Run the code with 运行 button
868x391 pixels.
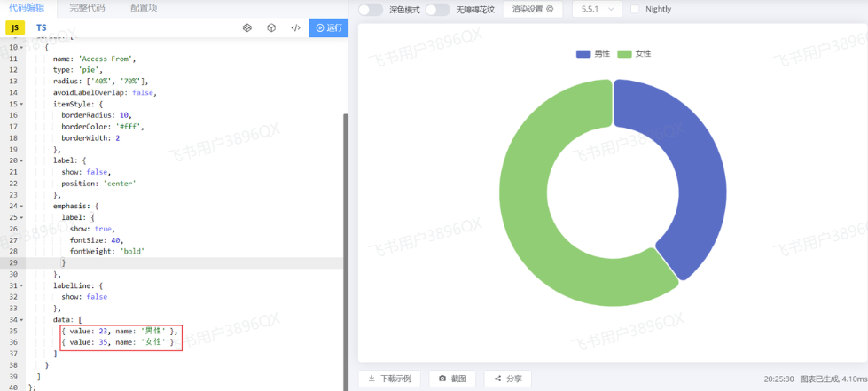tap(329, 27)
